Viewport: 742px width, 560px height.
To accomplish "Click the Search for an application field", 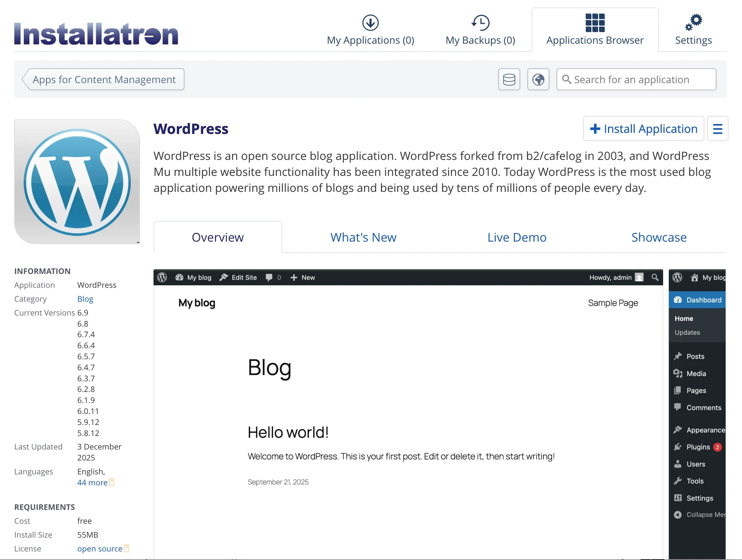I will 636,79.
